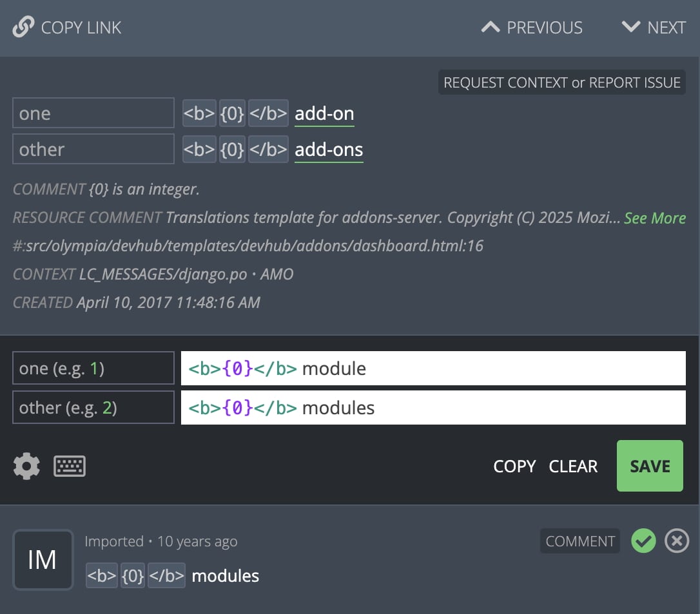The image size is (700, 614).
Task: Insert <b> placeable from 'one' source string
Action: [x=199, y=114]
